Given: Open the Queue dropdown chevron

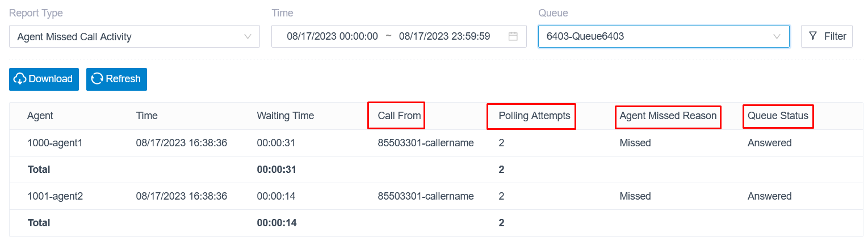Looking at the screenshot, I should click(x=777, y=36).
